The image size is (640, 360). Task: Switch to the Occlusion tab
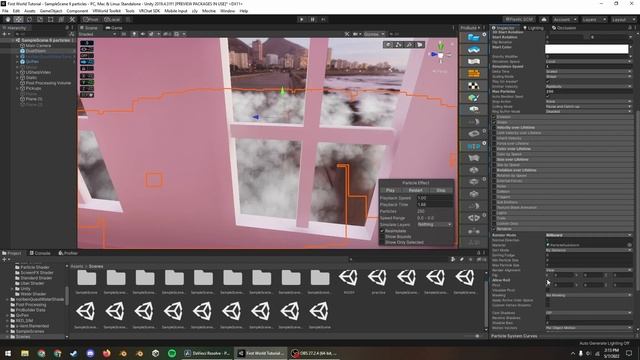pyautogui.click(x=564, y=28)
